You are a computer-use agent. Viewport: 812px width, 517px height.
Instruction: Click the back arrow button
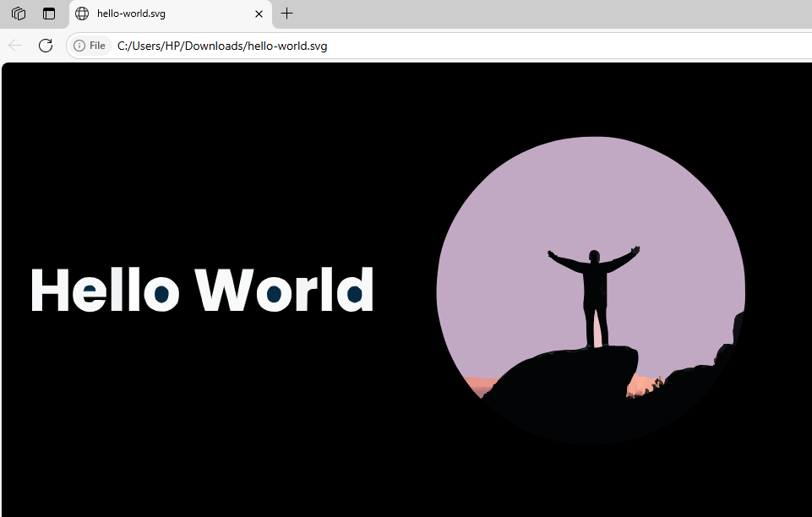tap(15, 46)
